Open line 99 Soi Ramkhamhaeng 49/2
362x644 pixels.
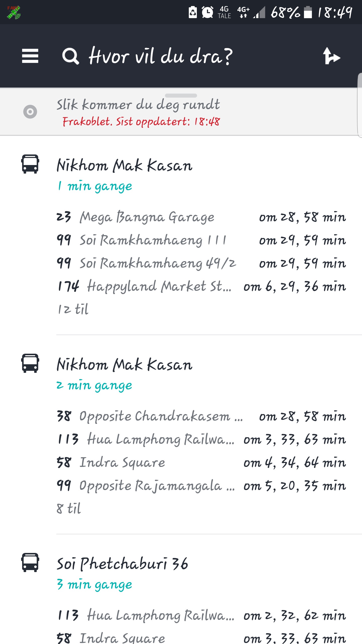pyautogui.click(x=201, y=263)
